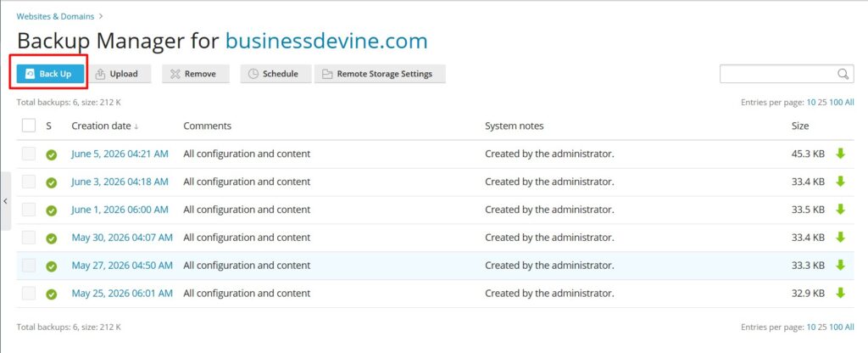Open backup May 27, 2026 04:50 AM
The image size is (868, 353).
122,266
